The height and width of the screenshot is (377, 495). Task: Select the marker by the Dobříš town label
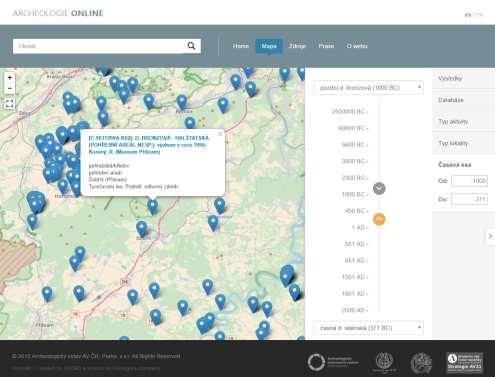142,228
